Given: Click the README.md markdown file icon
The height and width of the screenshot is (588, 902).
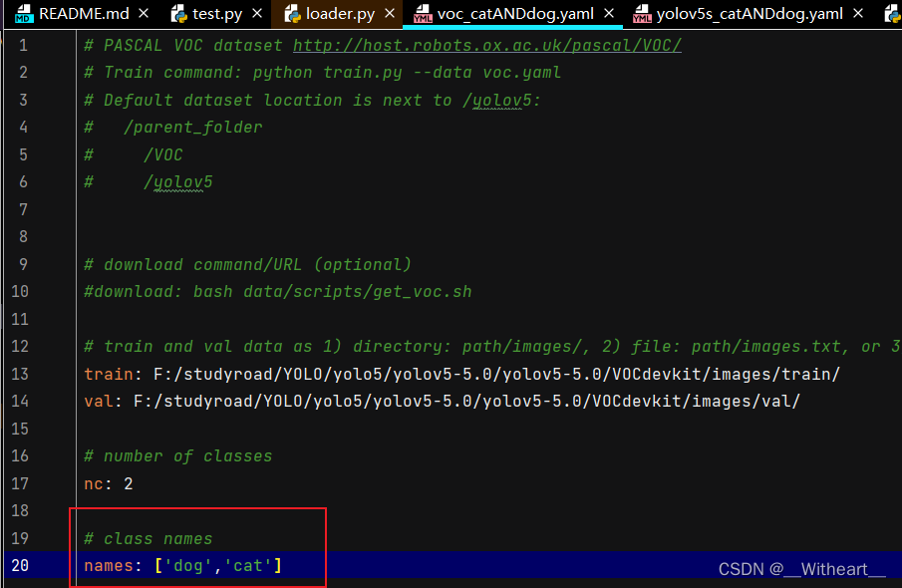Looking at the screenshot, I should pyautogui.click(x=24, y=14).
